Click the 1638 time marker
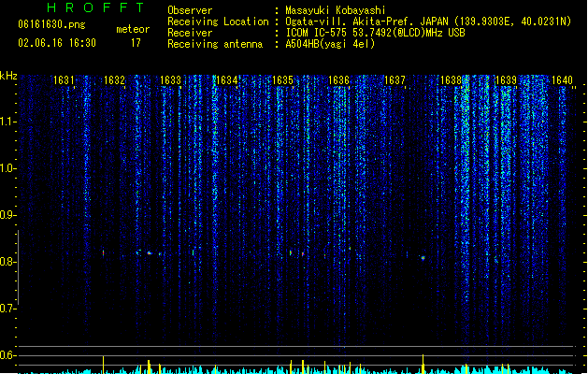The image size is (588, 374). (452, 80)
